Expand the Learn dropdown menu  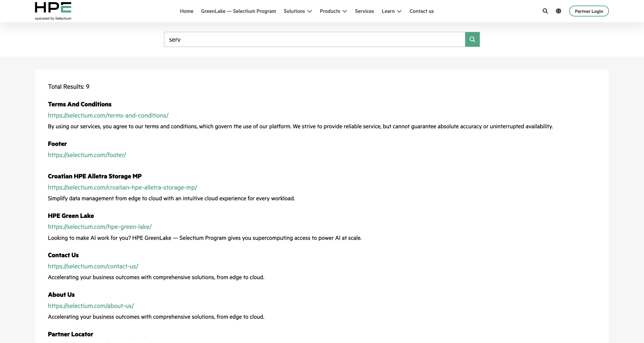[x=391, y=11]
